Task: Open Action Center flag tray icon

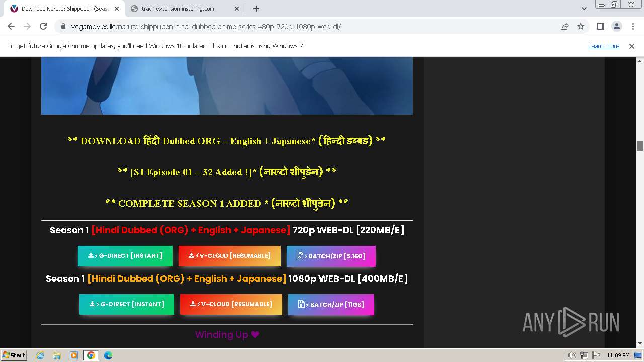Action: [595, 355]
